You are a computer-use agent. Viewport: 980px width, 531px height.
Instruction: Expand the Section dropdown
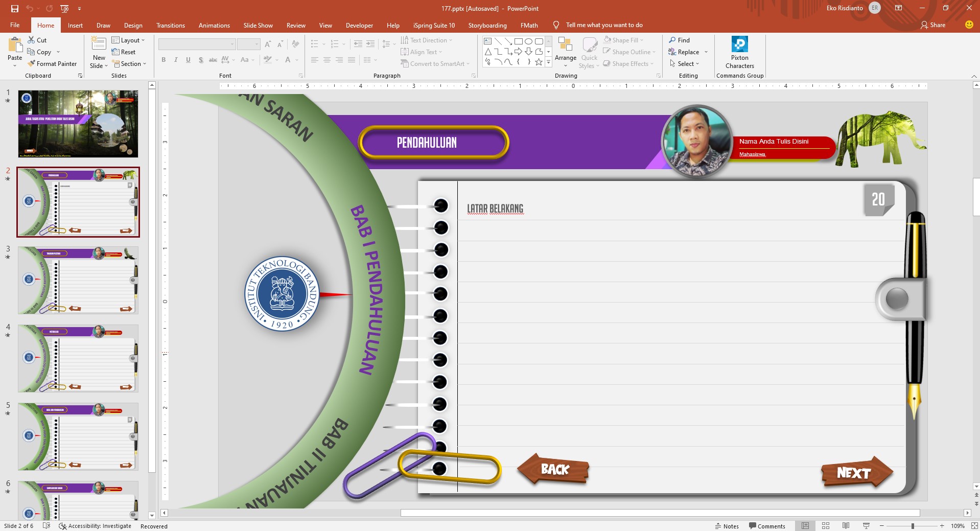[x=129, y=64]
